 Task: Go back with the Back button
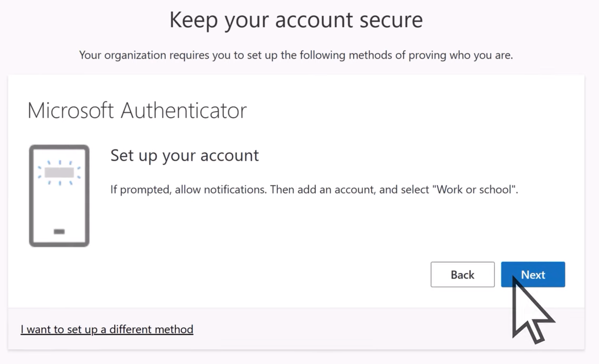[462, 274]
